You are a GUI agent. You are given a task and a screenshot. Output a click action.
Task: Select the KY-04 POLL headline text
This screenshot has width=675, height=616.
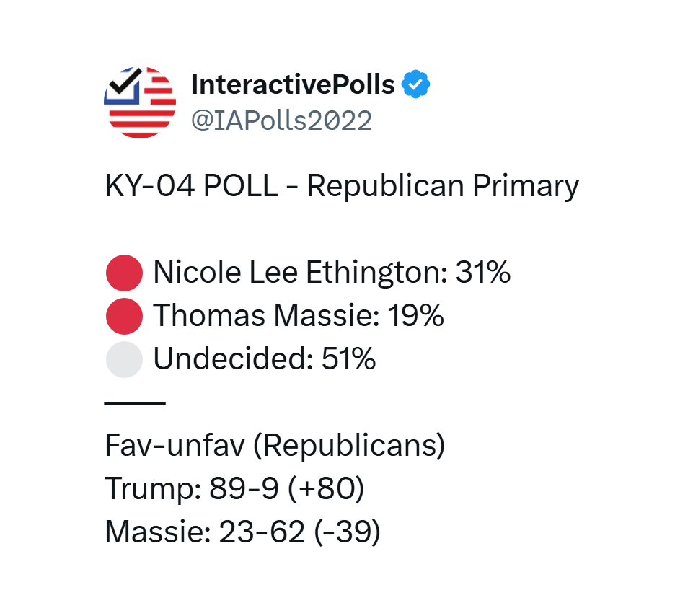click(x=343, y=186)
